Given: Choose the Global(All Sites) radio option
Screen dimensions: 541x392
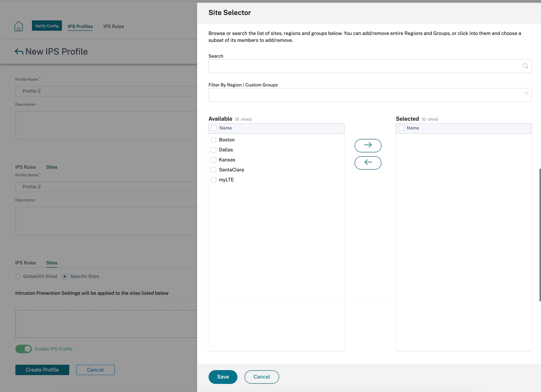Looking at the screenshot, I should coord(18,277).
